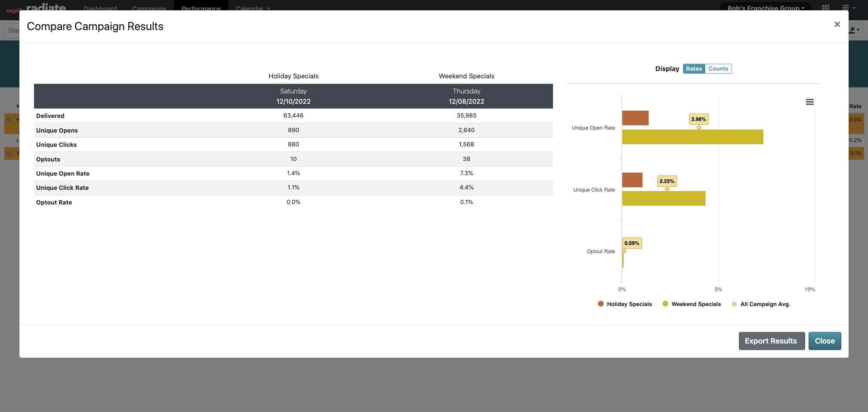The height and width of the screenshot is (412, 868).
Task: Click the Optouts row label
Action: click(x=48, y=159)
